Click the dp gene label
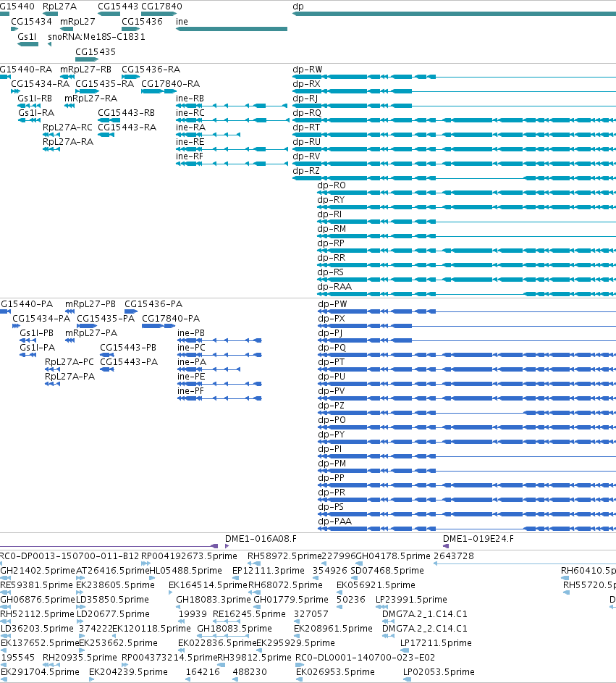Screen dimensions: 616x683 point(298,7)
